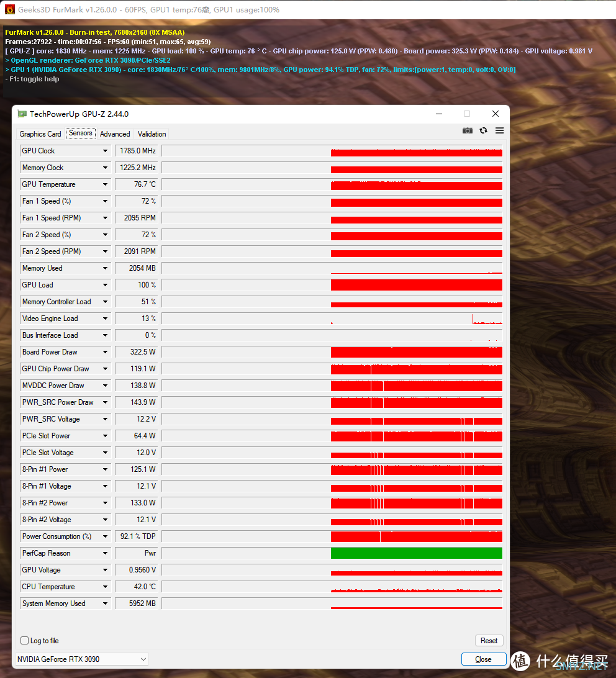Open the Video Engine Load dropdown

click(105, 319)
